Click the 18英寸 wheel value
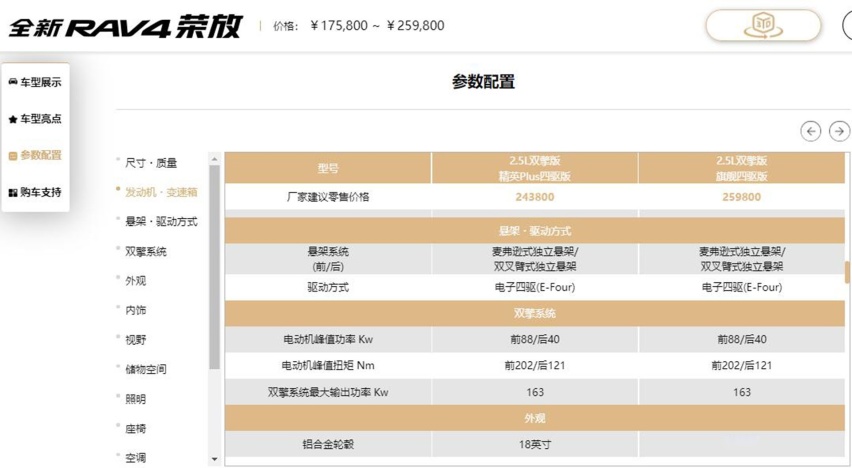This screenshot has width=852, height=468. click(535, 444)
